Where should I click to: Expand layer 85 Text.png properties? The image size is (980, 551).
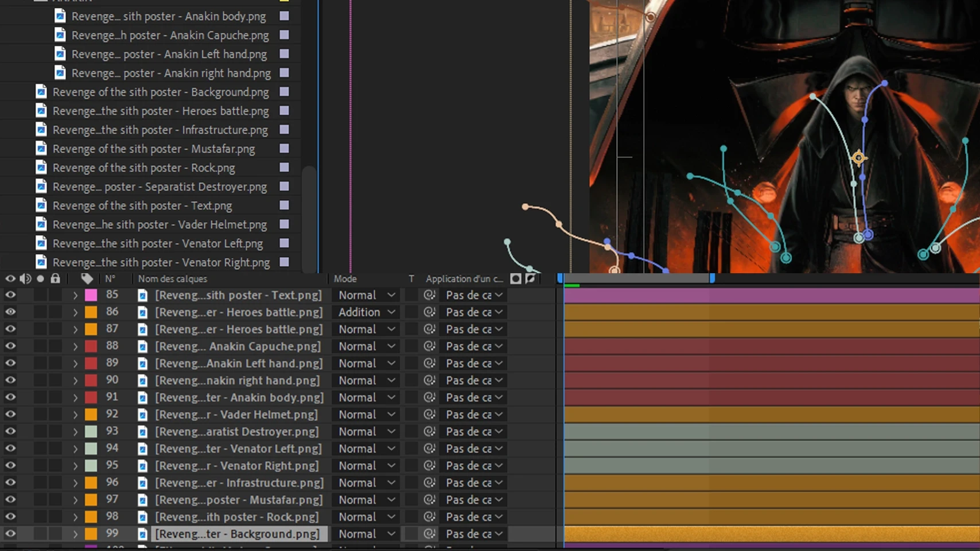point(75,295)
